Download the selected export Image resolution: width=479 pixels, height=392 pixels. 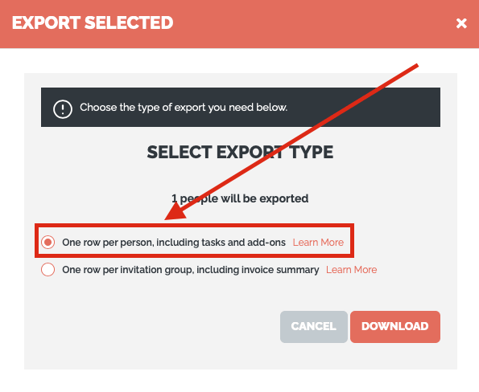pyautogui.click(x=395, y=327)
